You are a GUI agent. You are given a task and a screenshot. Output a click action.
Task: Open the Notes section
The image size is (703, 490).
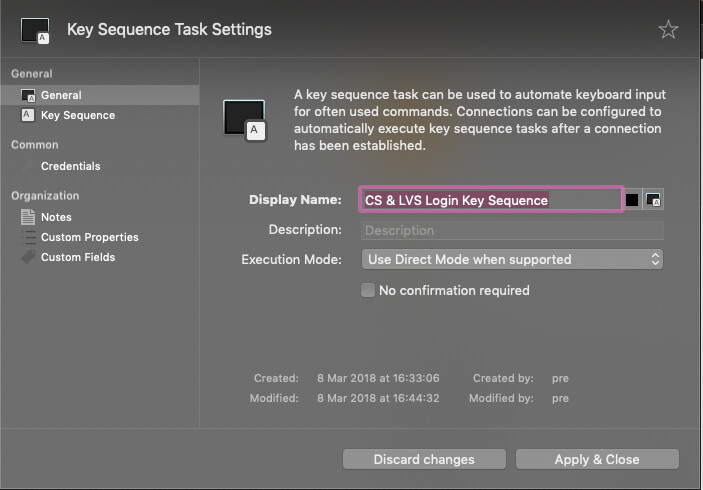[x=56, y=217]
